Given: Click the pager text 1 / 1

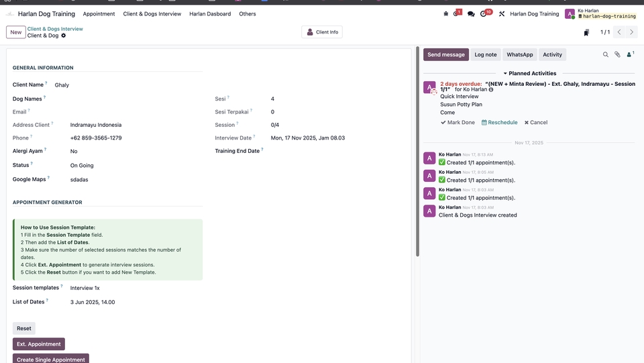Looking at the screenshot, I should [x=605, y=32].
